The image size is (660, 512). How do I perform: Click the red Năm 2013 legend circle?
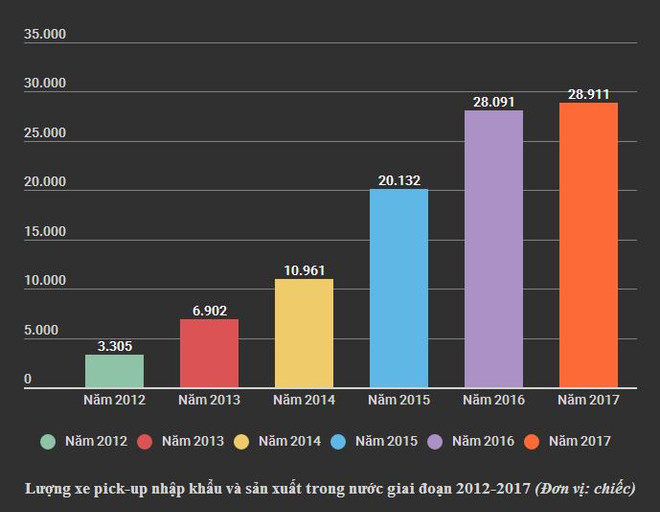tap(144, 441)
